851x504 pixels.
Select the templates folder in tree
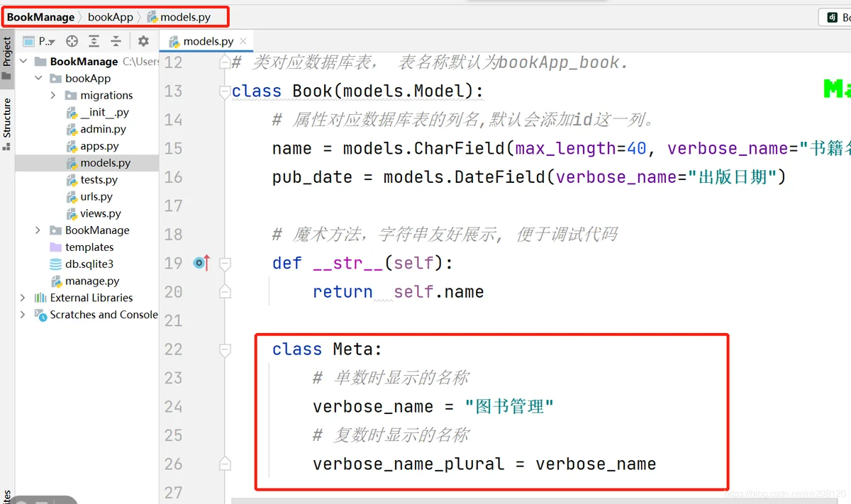coord(87,247)
